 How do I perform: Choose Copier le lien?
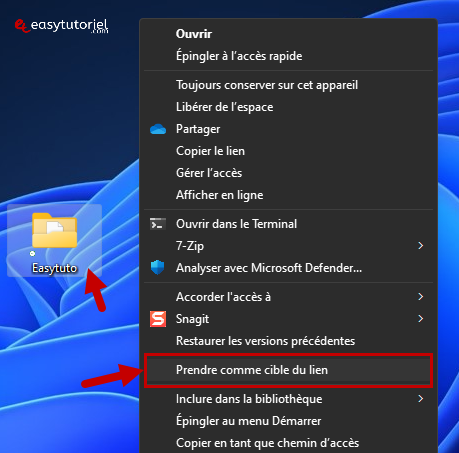(288, 151)
